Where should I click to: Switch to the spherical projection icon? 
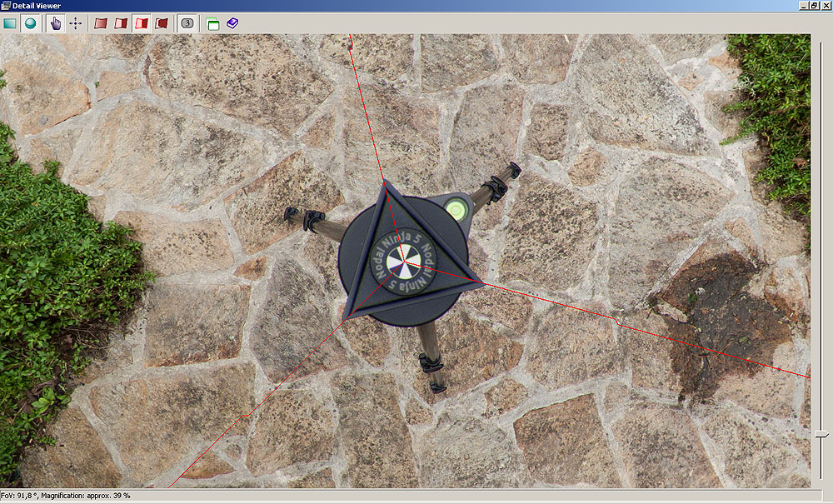(x=31, y=23)
